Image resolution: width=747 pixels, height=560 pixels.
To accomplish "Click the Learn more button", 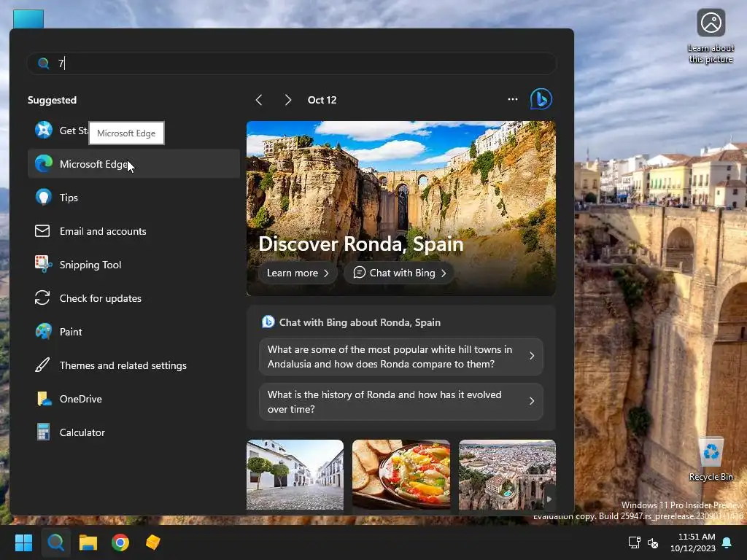I will [298, 273].
